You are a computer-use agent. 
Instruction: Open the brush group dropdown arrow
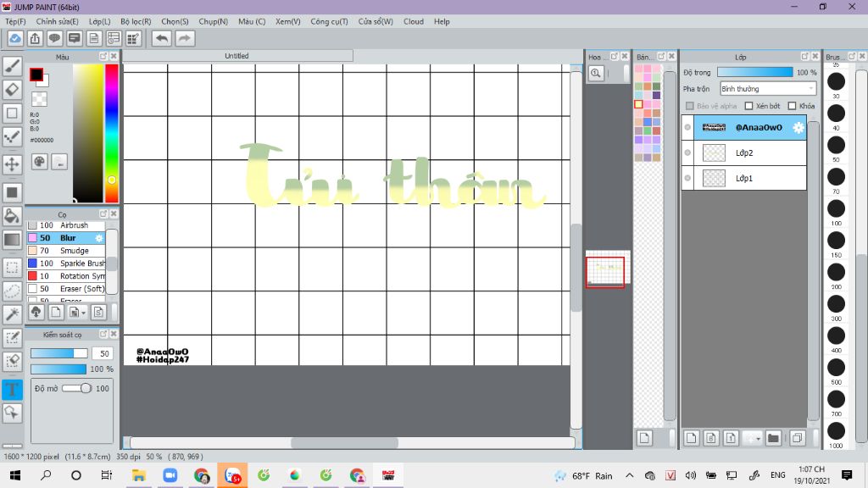click(x=83, y=313)
